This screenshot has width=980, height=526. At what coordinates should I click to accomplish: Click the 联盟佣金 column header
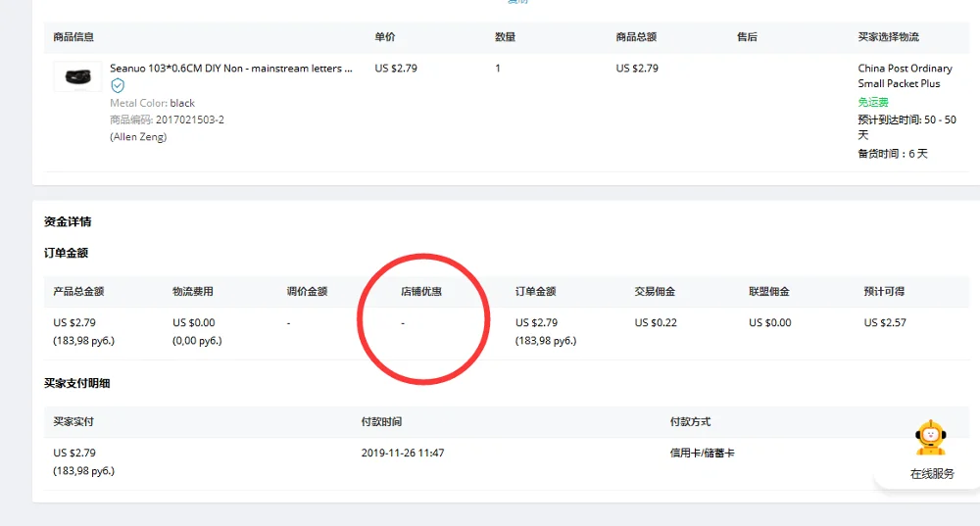pos(769,291)
